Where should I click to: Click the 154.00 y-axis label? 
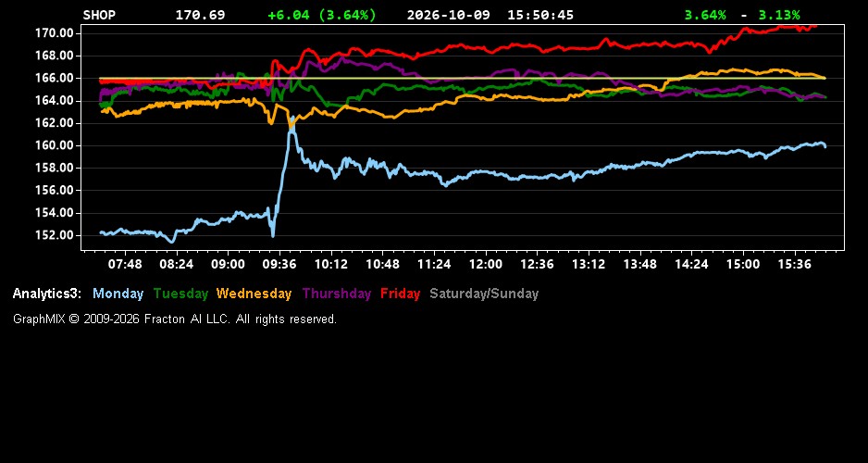pyautogui.click(x=53, y=213)
